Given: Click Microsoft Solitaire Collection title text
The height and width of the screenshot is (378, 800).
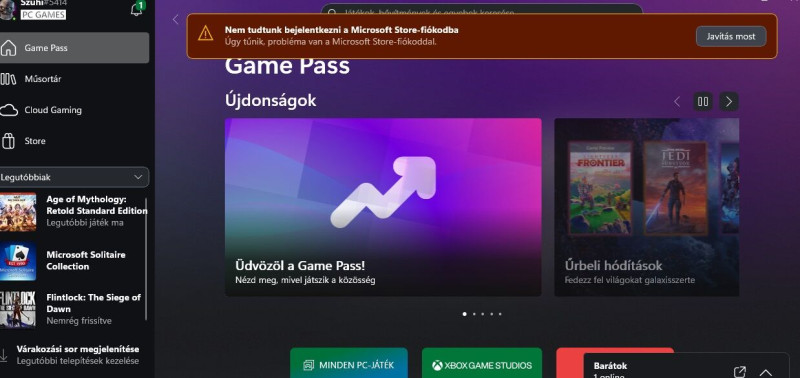Looking at the screenshot, I should tap(86, 261).
